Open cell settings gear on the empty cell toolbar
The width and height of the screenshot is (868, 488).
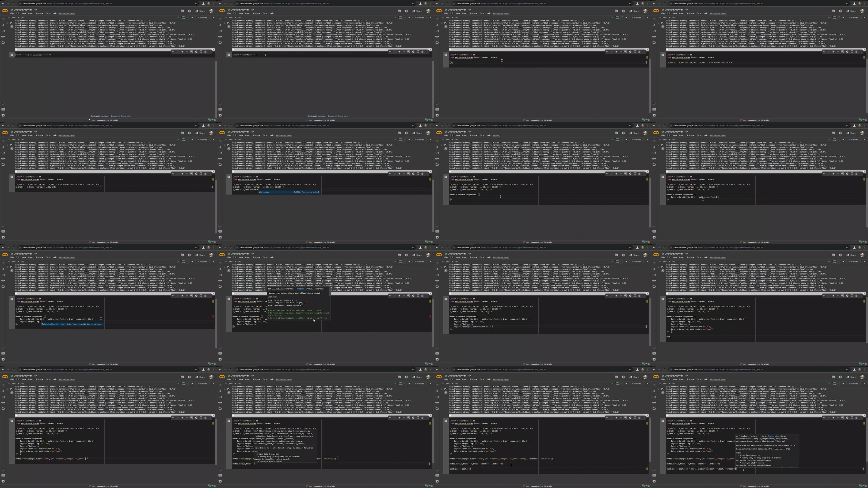(x=196, y=52)
